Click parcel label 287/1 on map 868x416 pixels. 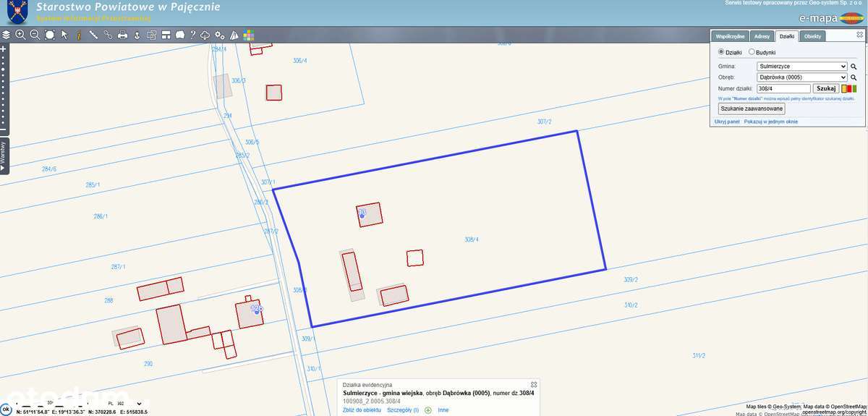[x=119, y=267]
